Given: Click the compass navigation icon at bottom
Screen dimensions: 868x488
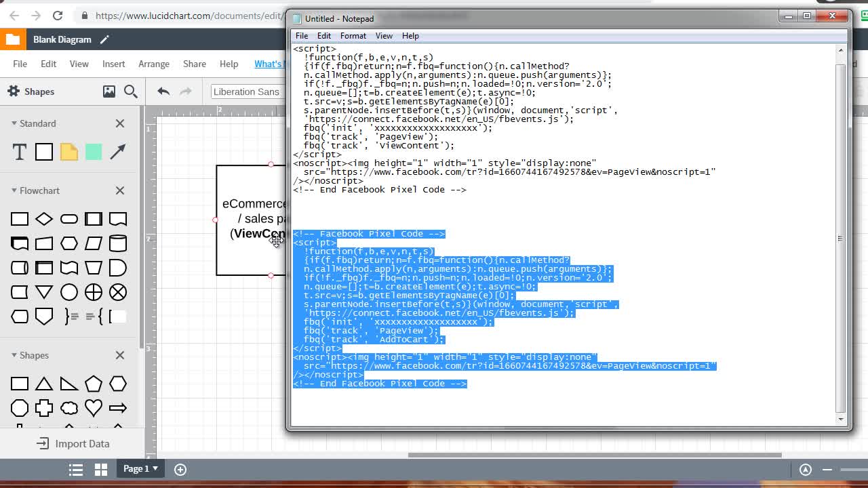Looking at the screenshot, I should tap(806, 469).
